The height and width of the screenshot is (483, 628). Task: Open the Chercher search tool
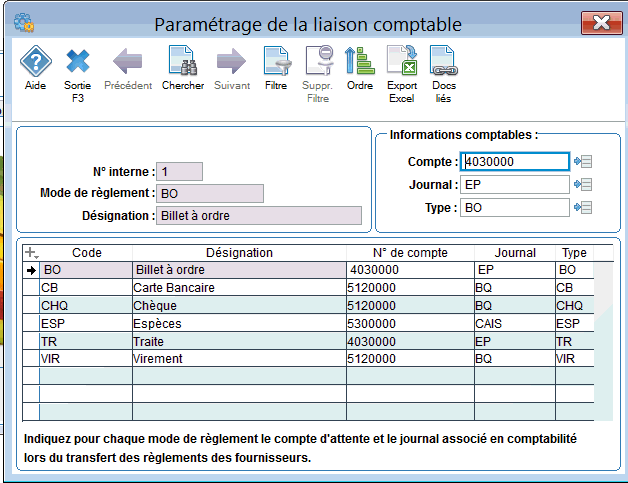(183, 68)
